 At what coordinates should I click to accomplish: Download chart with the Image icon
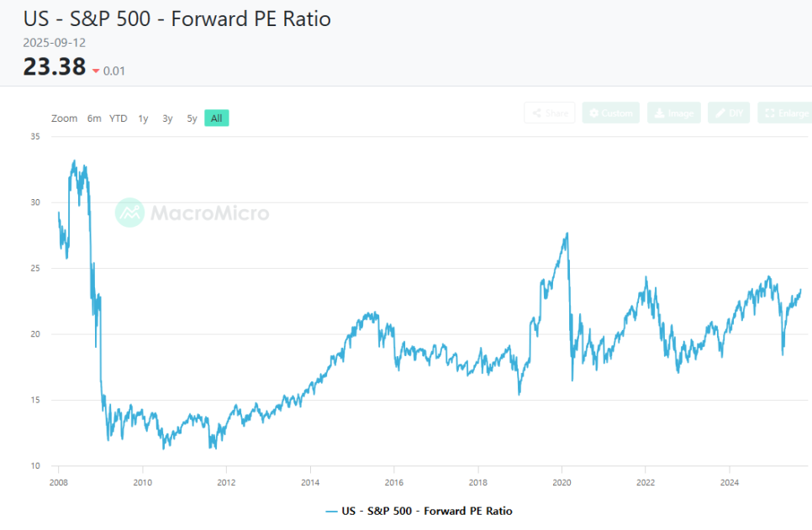click(674, 113)
